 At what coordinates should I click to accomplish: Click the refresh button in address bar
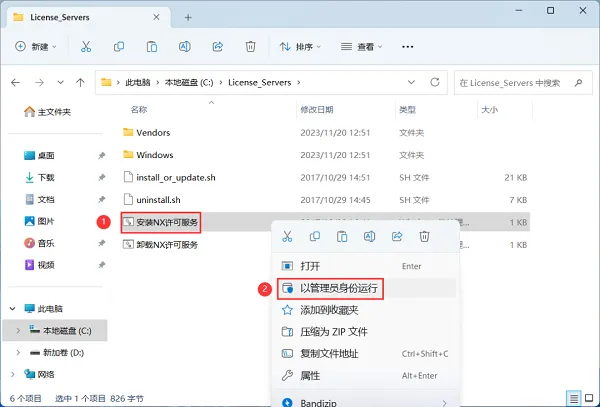click(435, 82)
